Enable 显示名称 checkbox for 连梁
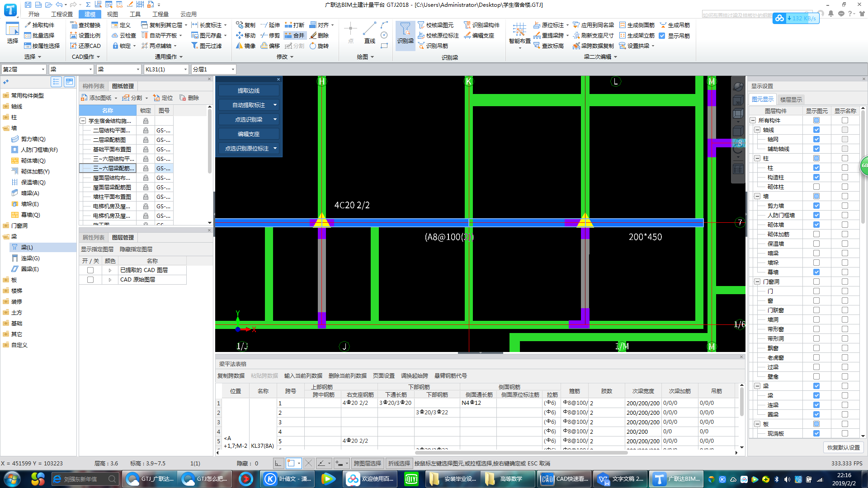Screen dimensions: 868x488 (844, 405)
